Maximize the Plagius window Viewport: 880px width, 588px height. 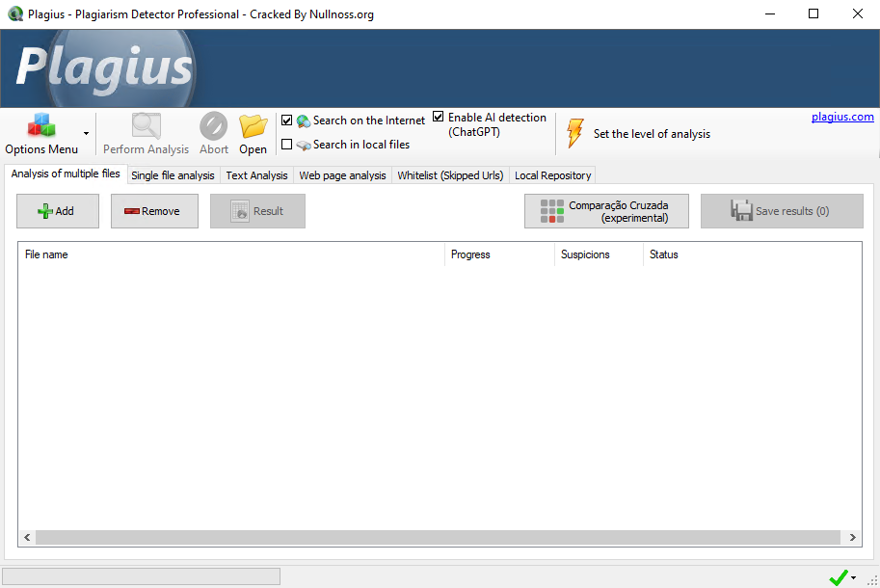[813, 14]
